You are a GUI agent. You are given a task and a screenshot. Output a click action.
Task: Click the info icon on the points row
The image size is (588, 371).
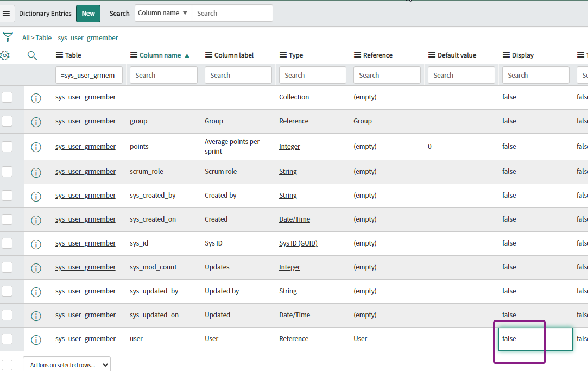pos(36,146)
